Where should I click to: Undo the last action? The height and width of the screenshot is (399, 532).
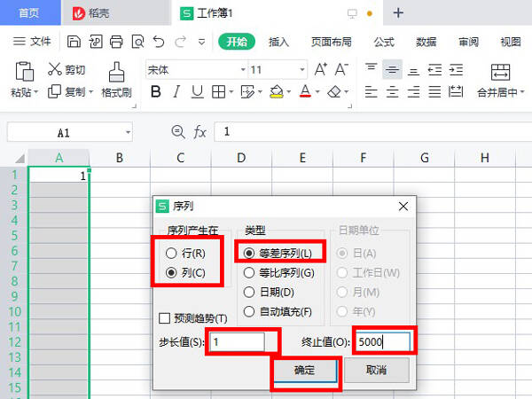159,42
